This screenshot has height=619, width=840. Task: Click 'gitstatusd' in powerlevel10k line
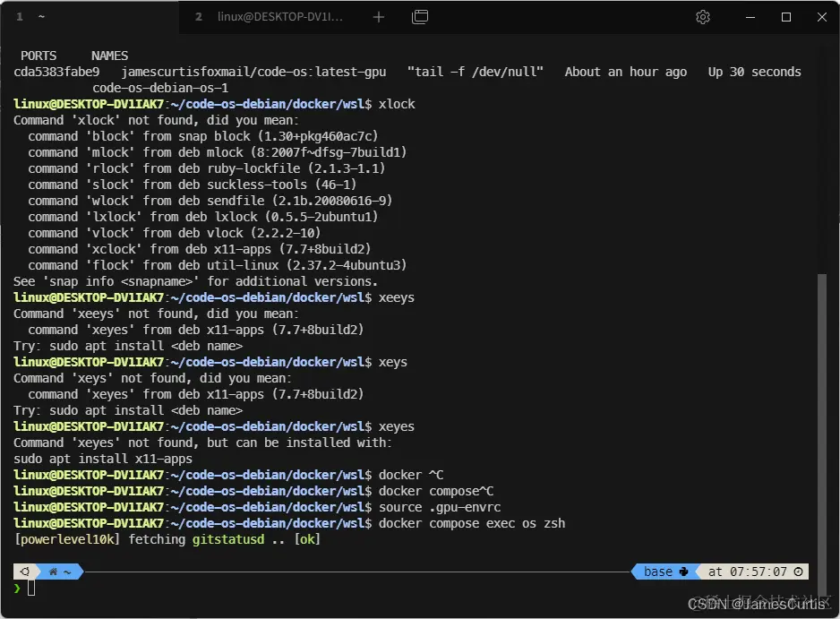point(228,539)
